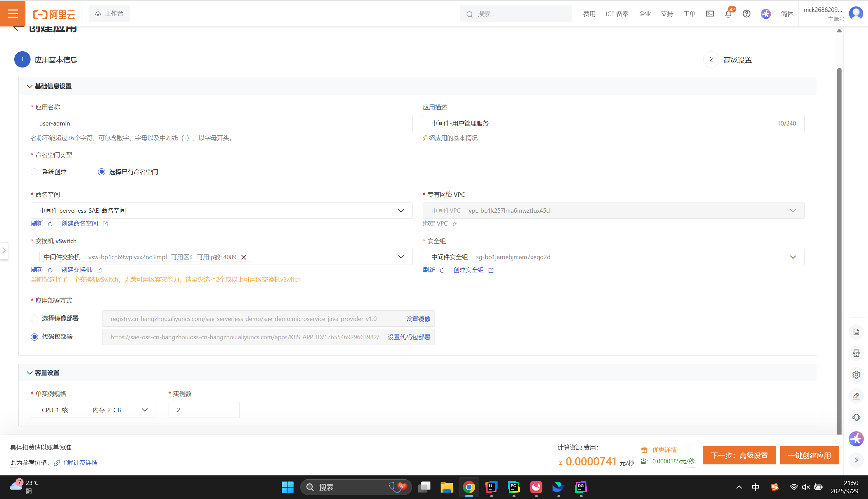
Task: Open the 费用 menu in top bar
Action: [x=589, y=14]
